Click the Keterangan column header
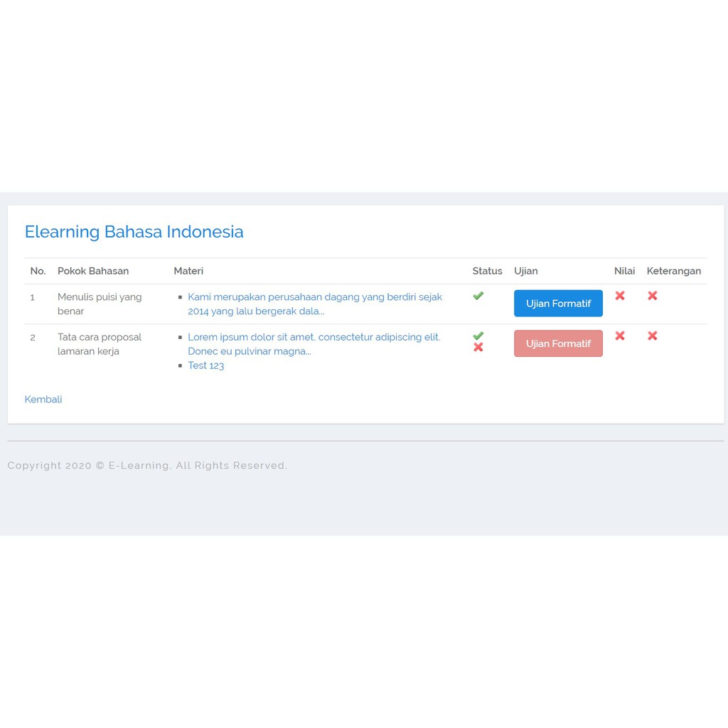The height and width of the screenshot is (728, 728). click(x=673, y=271)
